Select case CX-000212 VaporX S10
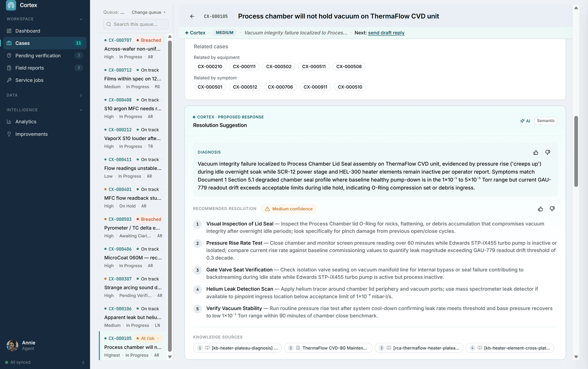This screenshot has width=588, height=369. coord(133,138)
